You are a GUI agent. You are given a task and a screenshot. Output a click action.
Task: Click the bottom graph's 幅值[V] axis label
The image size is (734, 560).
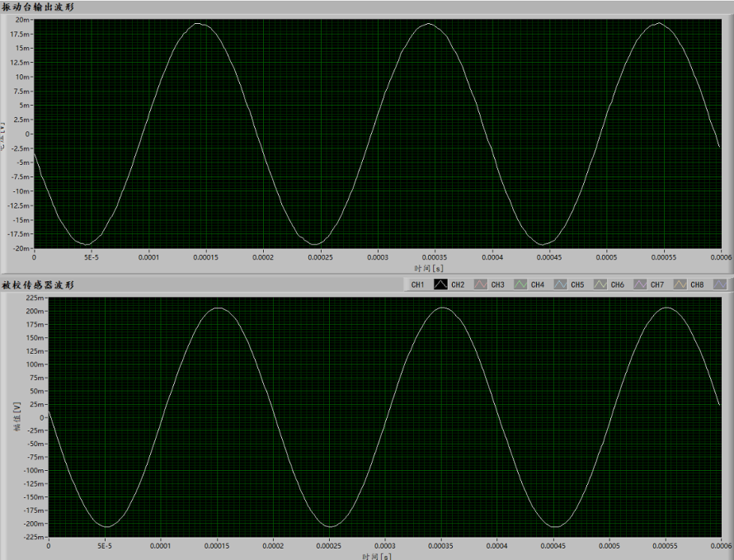(x=17, y=416)
